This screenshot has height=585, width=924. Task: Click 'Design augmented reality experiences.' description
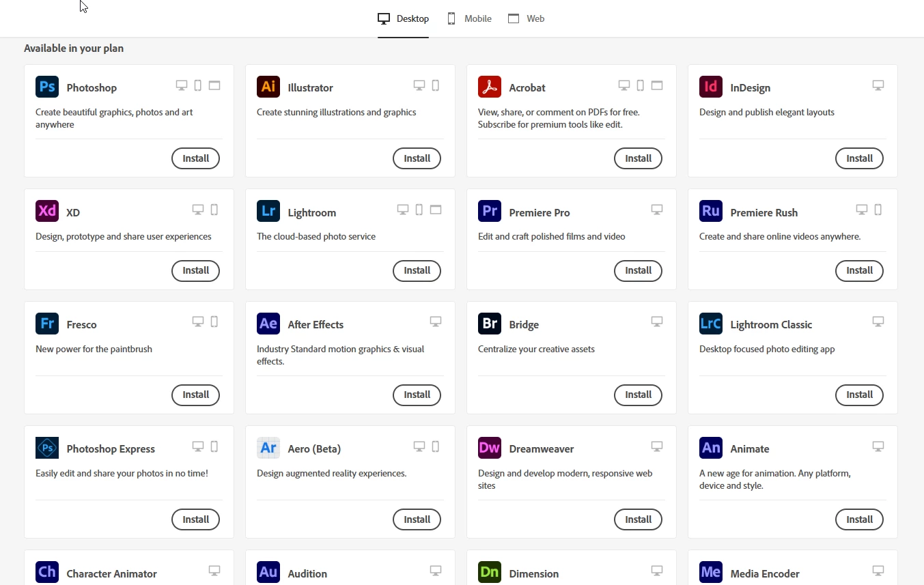[x=331, y=473]
